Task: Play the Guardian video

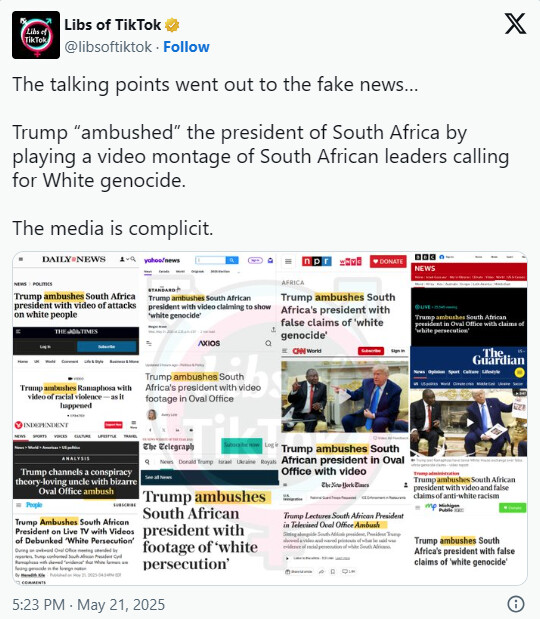Action: pyautogui.click(x=470, y=422)
